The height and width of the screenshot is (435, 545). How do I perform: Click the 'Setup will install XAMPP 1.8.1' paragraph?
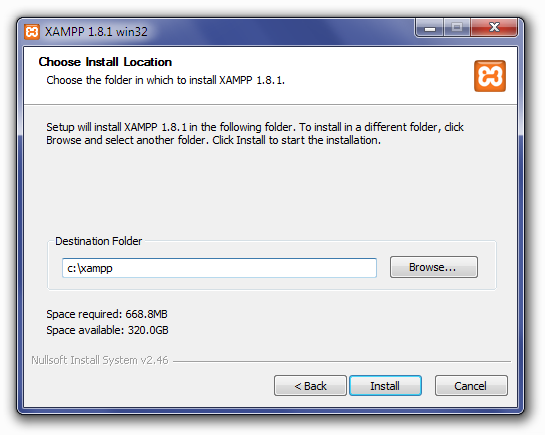tap(255, 133)
